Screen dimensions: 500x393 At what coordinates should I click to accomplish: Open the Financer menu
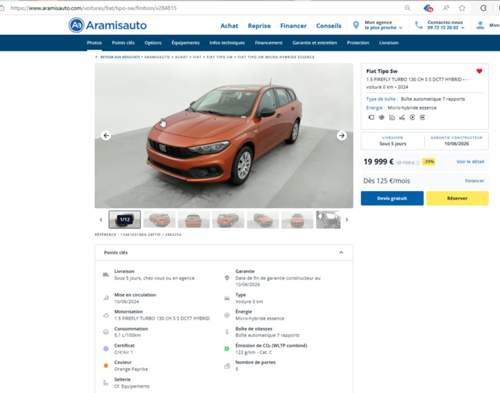click(x=293, y=26)
